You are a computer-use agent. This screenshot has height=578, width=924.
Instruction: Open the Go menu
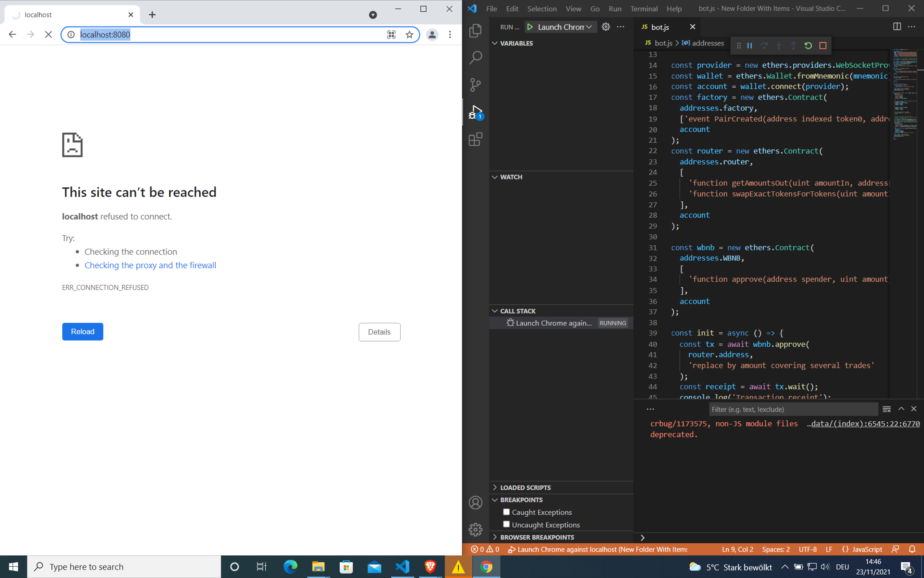coord(595,9)
